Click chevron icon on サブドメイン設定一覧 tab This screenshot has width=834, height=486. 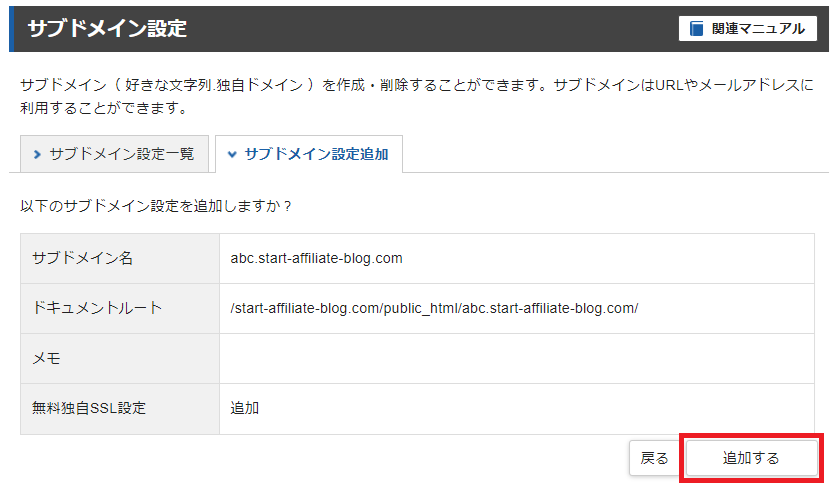(37, 155)
